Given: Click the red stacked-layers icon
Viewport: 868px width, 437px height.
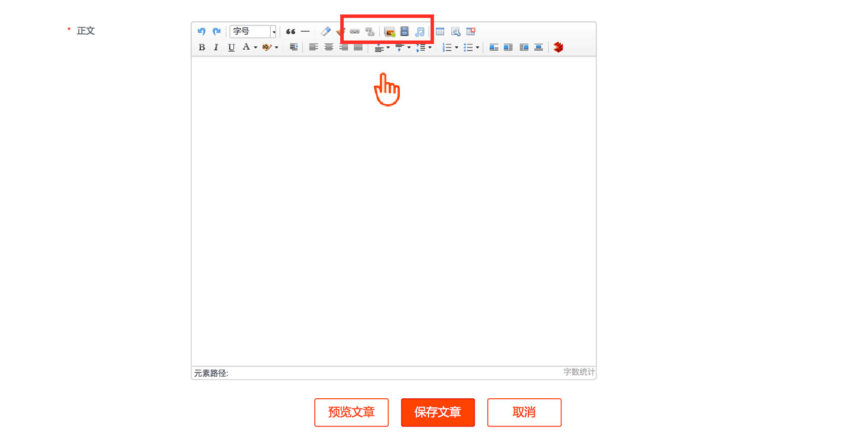Looking at the screenshot, I should pyautogui.click(x=558, y=47).
